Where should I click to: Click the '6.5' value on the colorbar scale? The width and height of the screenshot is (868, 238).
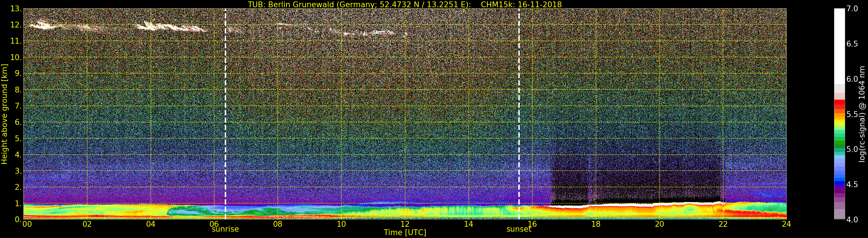[852, 44]
